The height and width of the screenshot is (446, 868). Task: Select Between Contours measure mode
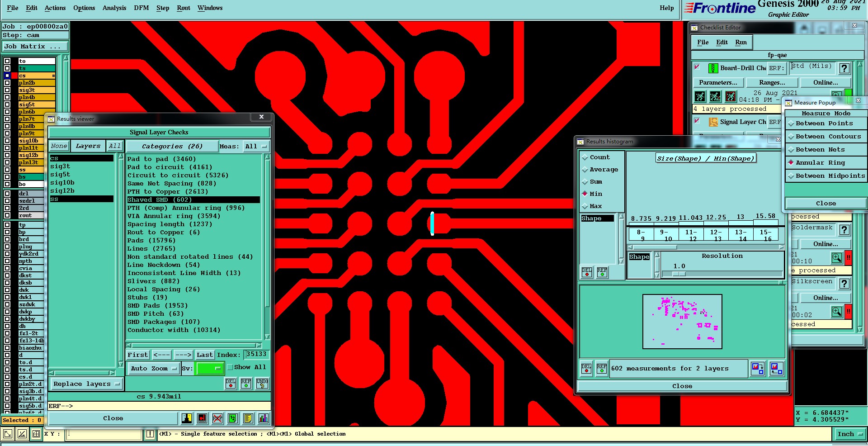(x=826, y=137)
